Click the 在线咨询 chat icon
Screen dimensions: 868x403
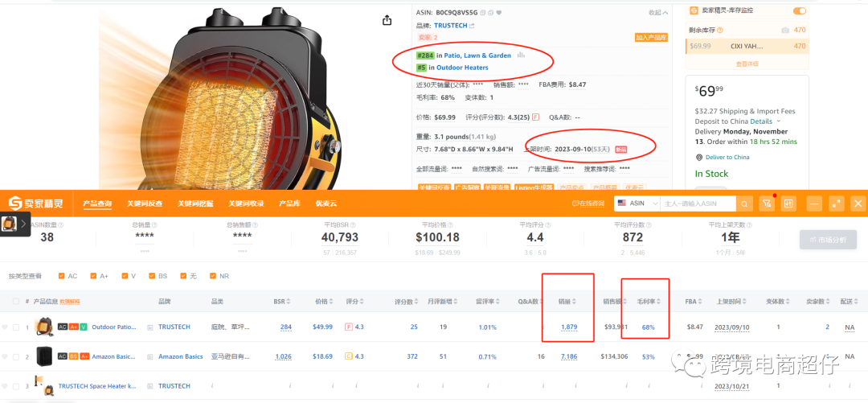588,204
